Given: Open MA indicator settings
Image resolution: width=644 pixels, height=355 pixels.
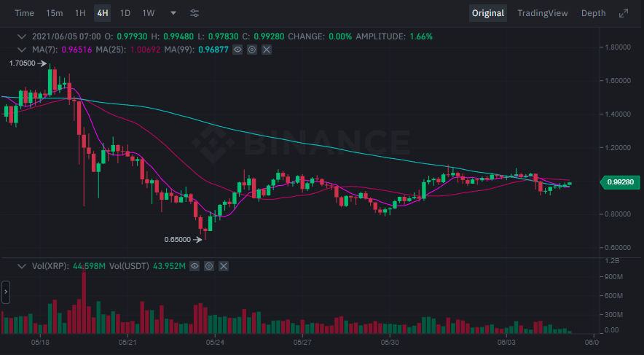Looking at the screenshot, I should pos(252,49).
